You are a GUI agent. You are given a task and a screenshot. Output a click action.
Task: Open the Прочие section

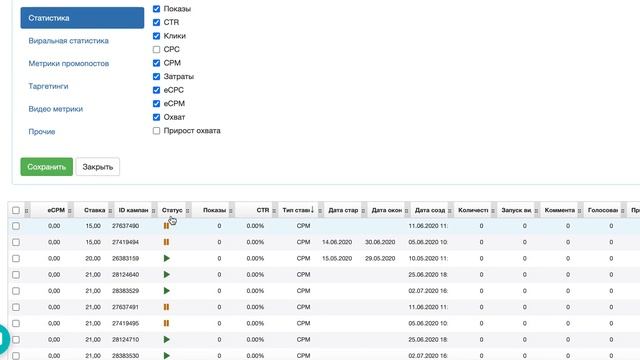pos(42,132)
